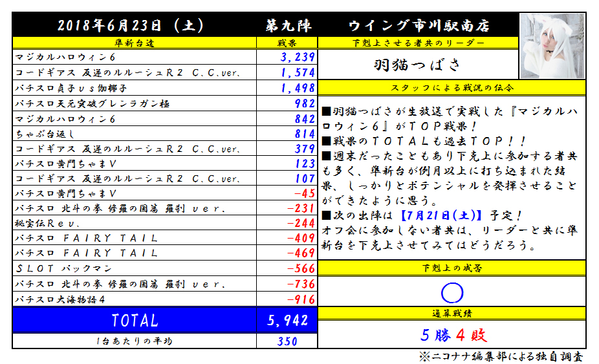Click the yellow 通算戦績 header
Viewport: 599px width, 364px height.
point(452,314)
